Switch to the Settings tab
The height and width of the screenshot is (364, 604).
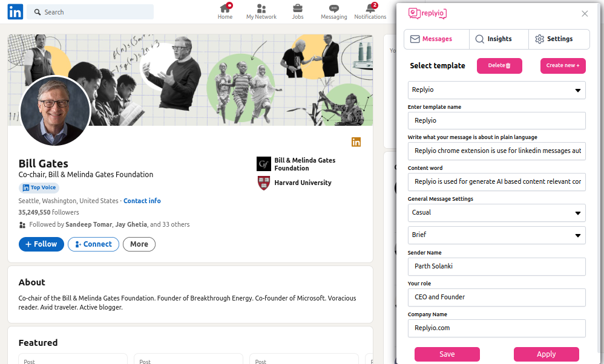[559, 39]
